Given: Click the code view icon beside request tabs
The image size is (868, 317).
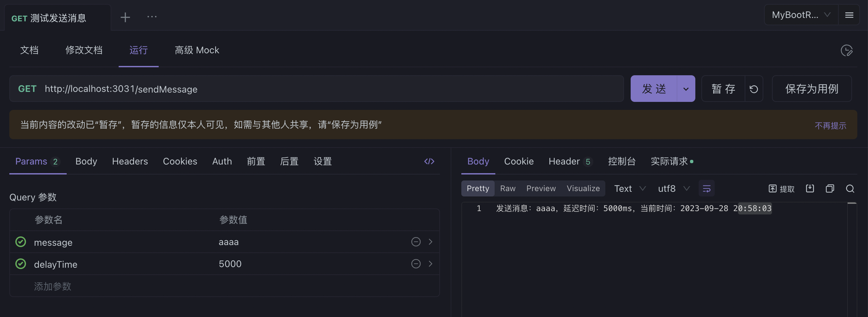Looking at the screenshot, I should tap(429, 161).
